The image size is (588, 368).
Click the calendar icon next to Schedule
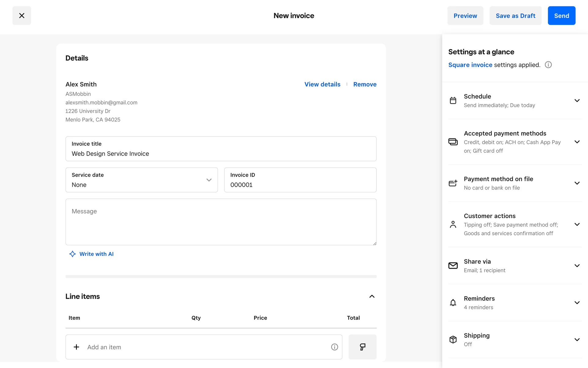point(453,101)
